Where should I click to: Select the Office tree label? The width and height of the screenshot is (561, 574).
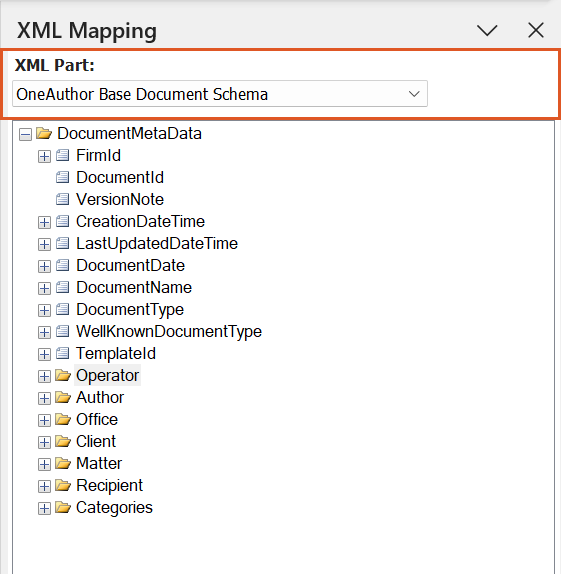coord(97,419)
